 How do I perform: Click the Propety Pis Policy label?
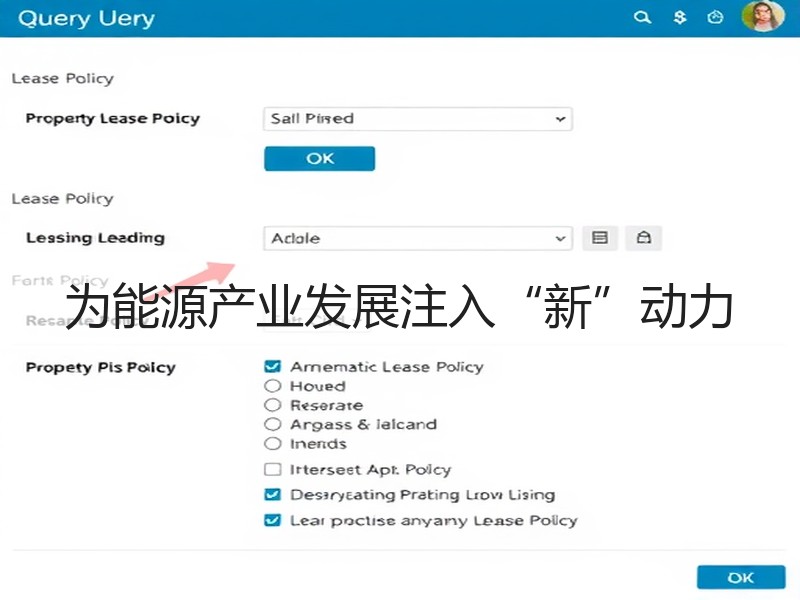(x=101, y=367)
